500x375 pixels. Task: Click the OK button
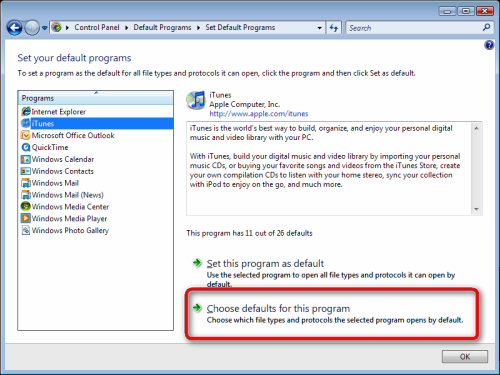point(465,357)
